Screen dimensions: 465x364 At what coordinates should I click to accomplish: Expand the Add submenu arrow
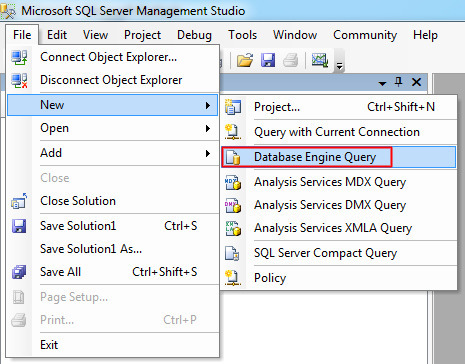(x=208, y=153)
